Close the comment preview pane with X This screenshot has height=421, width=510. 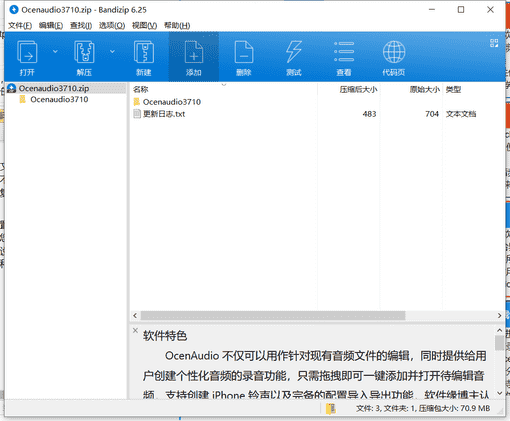coord(135,330)
